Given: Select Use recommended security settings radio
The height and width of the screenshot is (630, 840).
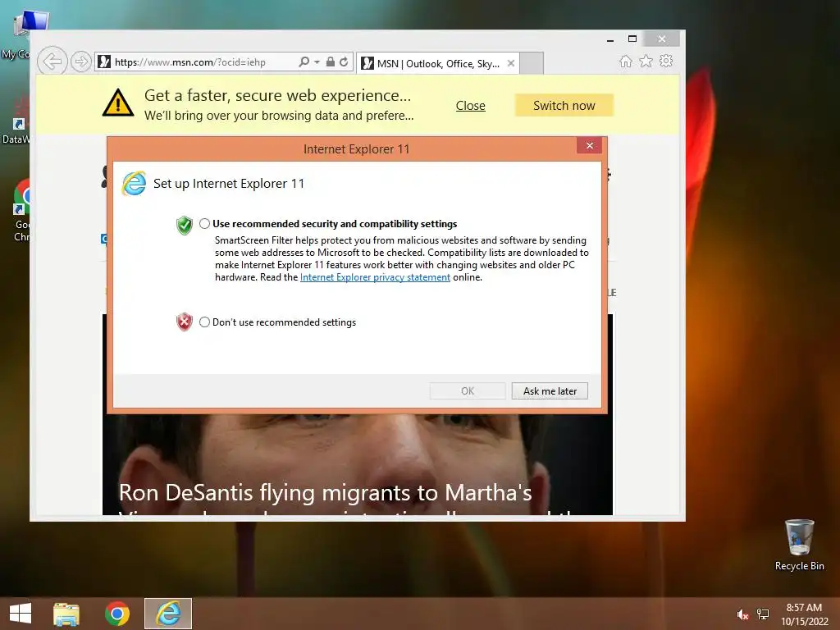Looking at the screenshot, I should [x=204, y=223].
